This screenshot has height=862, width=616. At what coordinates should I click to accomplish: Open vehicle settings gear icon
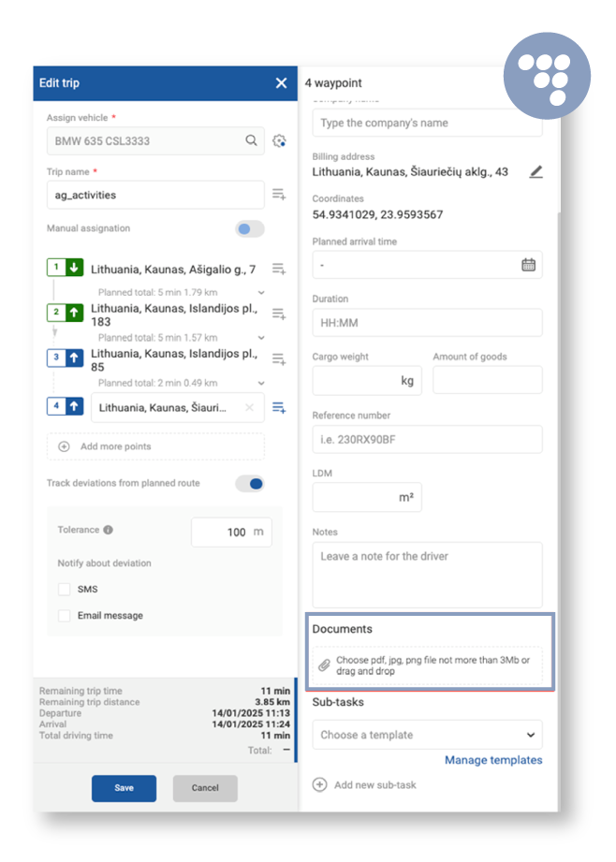[279, 140]
